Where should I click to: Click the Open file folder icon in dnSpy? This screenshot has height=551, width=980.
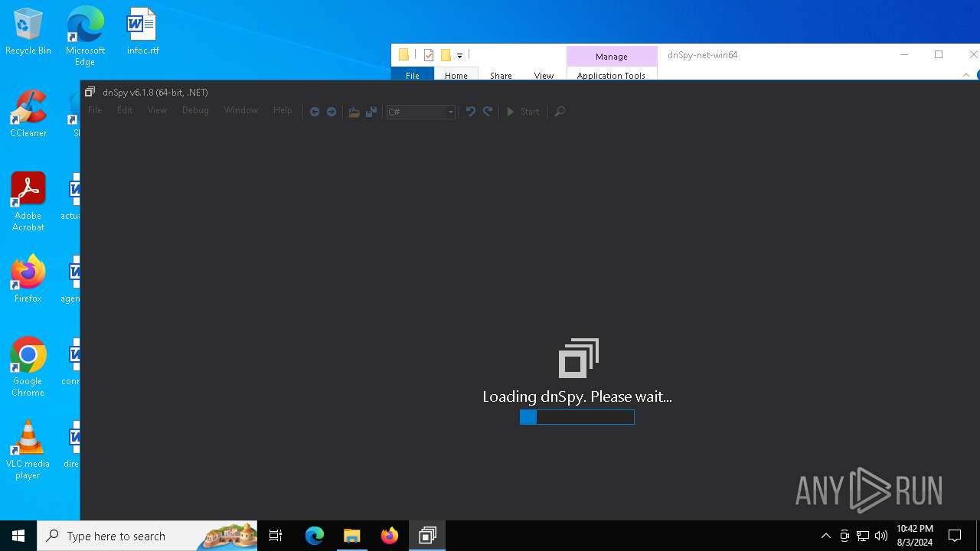tap(354, 112)
